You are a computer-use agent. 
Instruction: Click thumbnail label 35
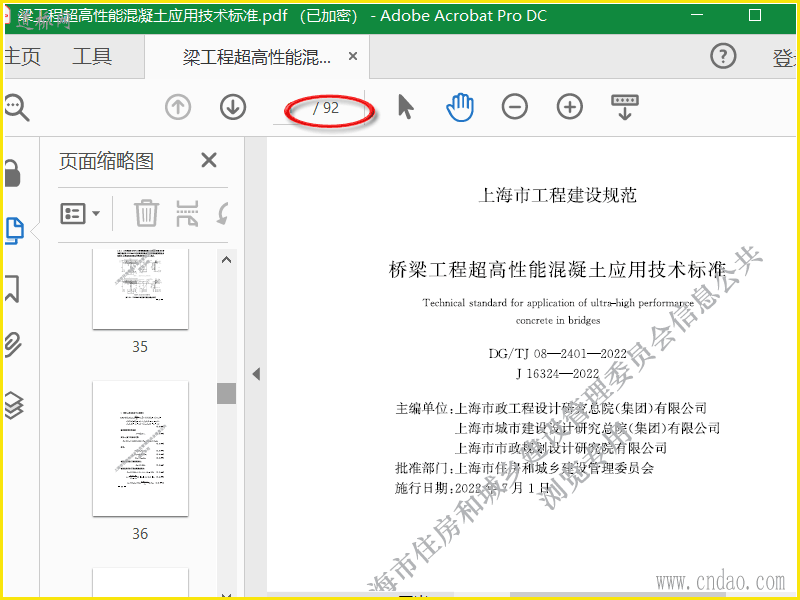[140, 347]
